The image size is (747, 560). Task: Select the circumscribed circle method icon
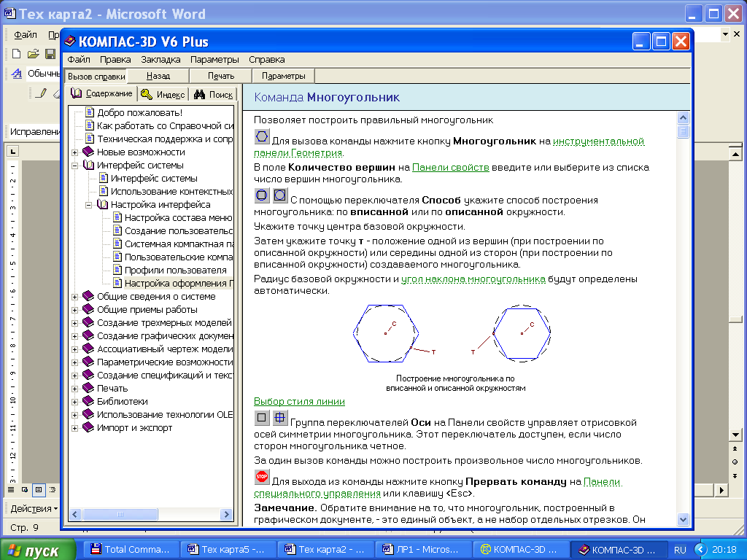(279, 195)
